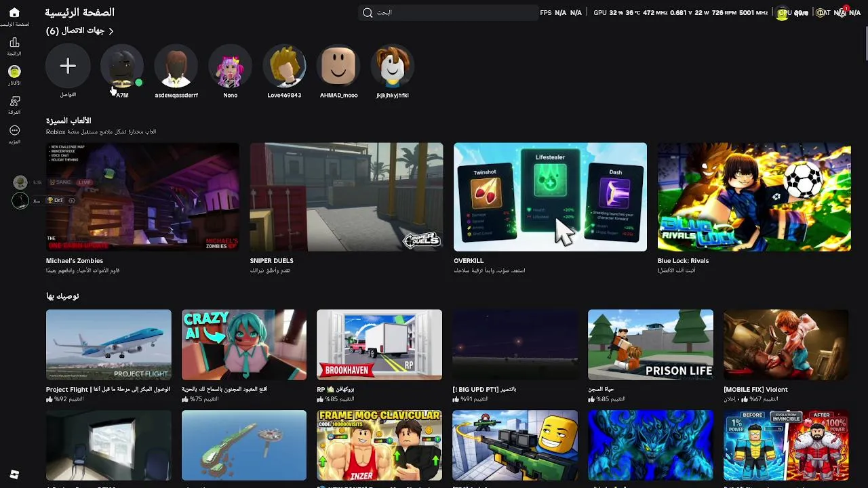Click the plus Add connections button
Screen dimensions: 868x488
(x=68, y=66)
